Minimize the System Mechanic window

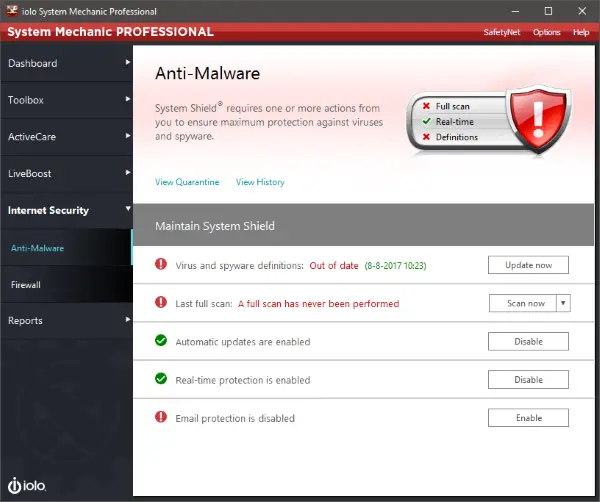pos(515,11)
